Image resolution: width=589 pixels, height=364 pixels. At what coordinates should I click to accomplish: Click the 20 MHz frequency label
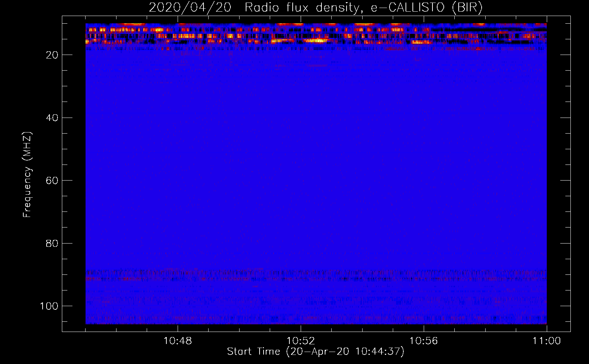(52, 55)
